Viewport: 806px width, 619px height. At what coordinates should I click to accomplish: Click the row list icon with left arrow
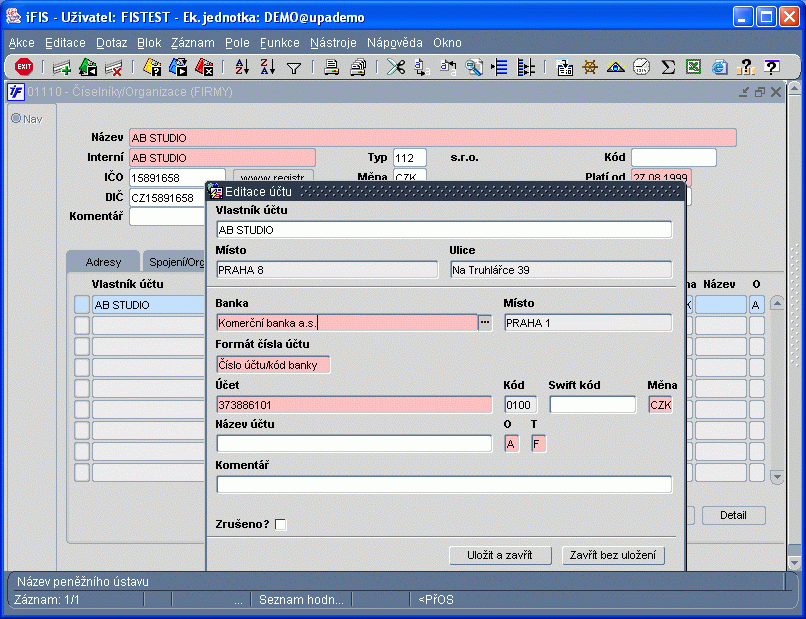(499, 67)
